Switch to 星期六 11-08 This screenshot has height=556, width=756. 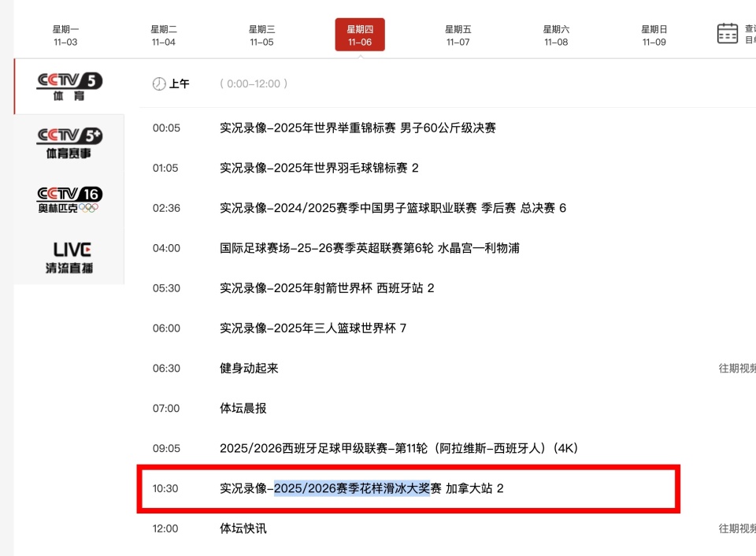pos(557,35)
